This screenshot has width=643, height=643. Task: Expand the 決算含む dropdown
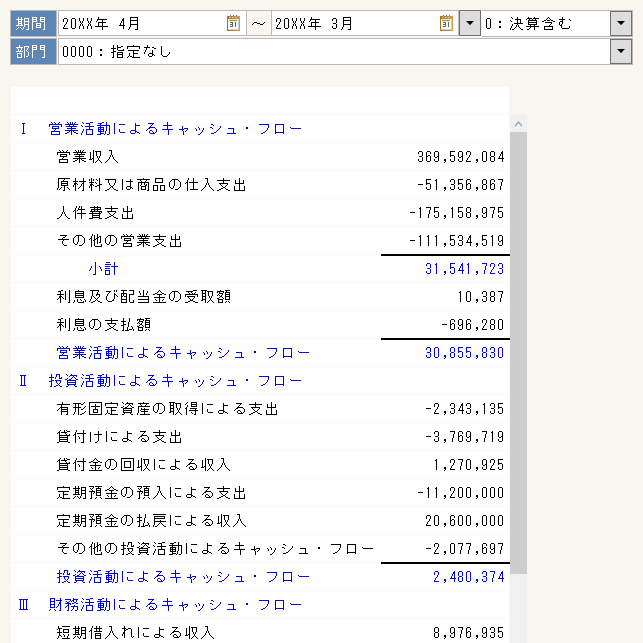click(621, 23)
